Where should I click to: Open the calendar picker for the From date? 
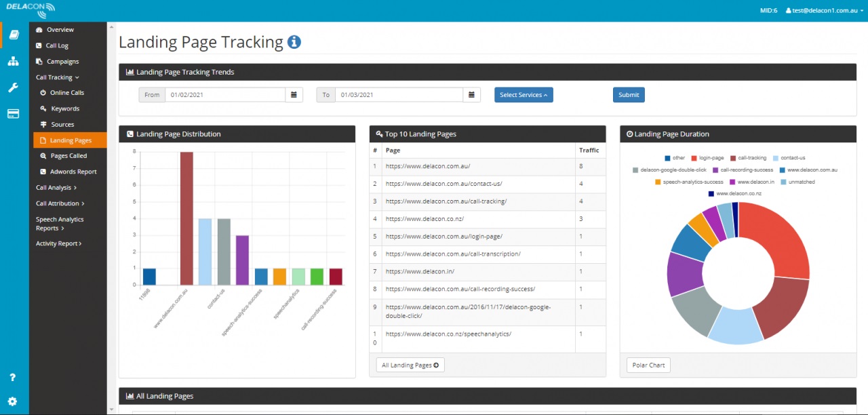tap(293, 95)
